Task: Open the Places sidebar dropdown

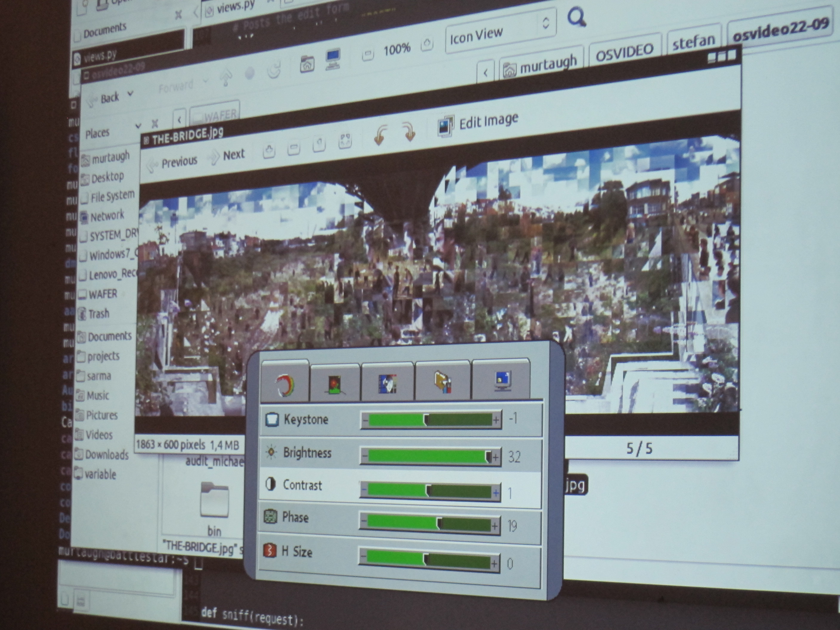Action: click(x=138, y=125)
